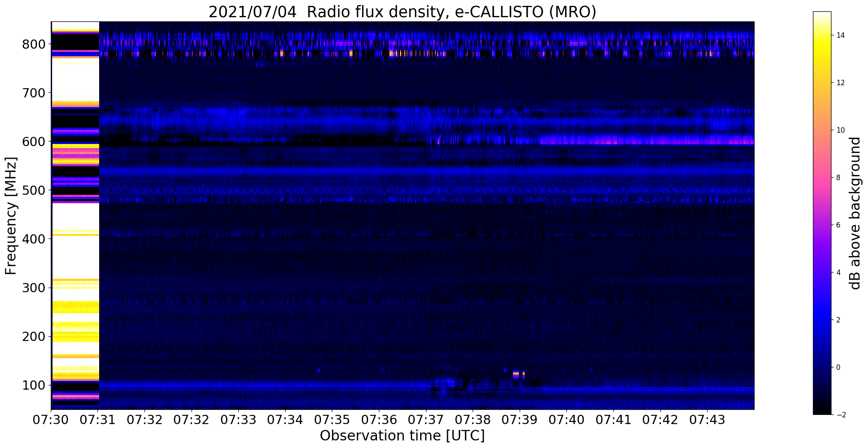Click the 200 frequency tick label
Viewport: 868px width, 448px height.
(x=33, y=336)
